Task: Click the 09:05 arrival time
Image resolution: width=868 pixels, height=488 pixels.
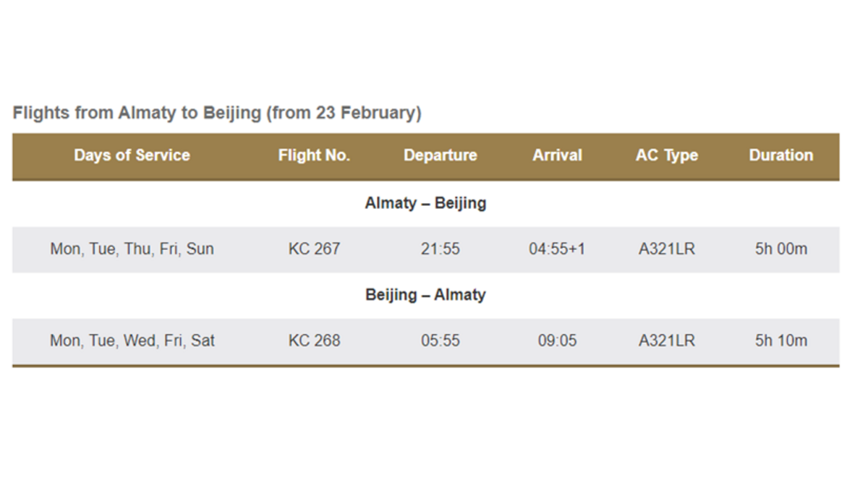Action: (x=557, y=341)
